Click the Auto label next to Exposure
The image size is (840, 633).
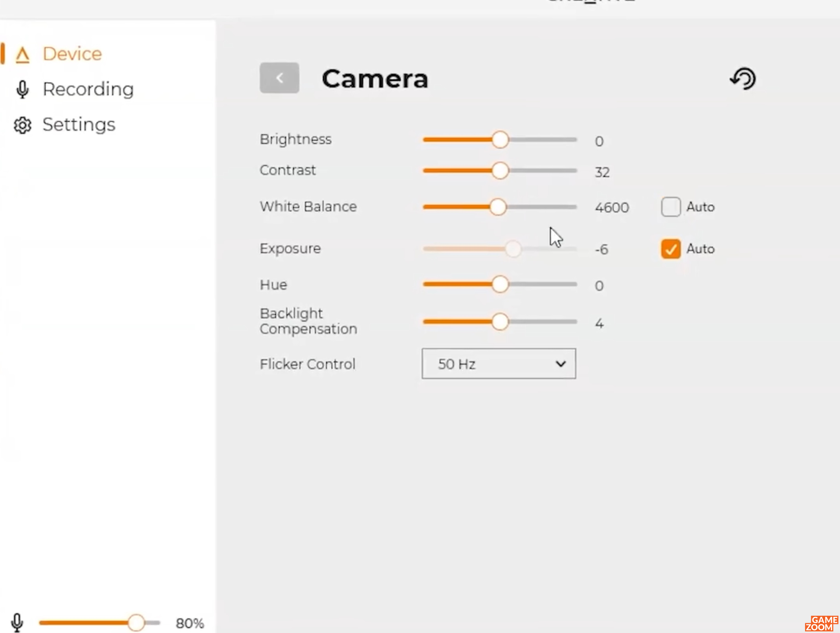[x=700, y=249]
